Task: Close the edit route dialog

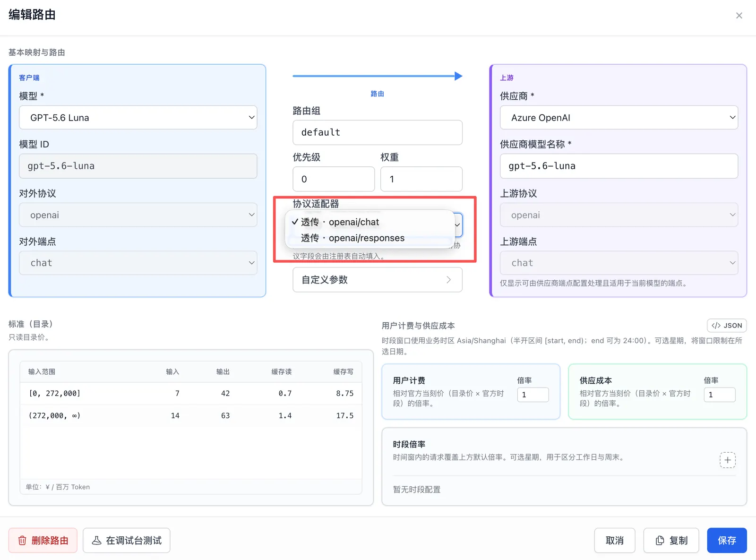Action: (x=739, y=16)
